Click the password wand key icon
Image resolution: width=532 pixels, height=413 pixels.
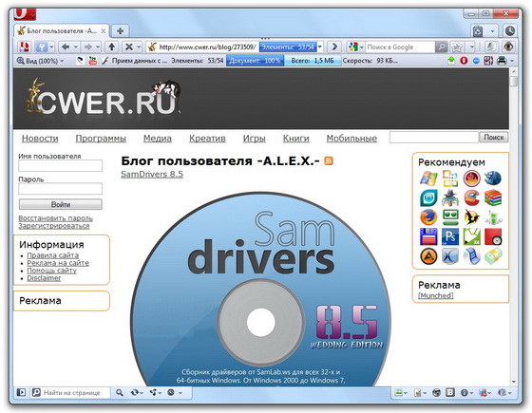42,47
